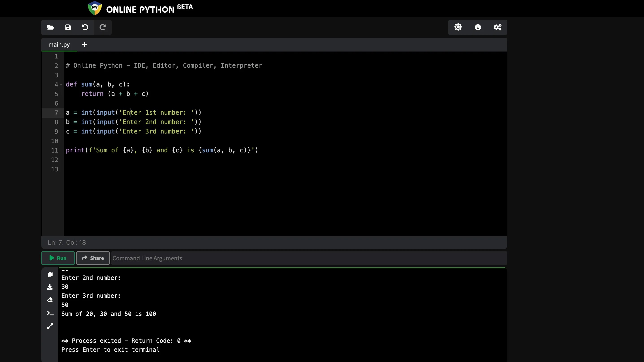Copy terminal output to clipboard

click(50, 274)
